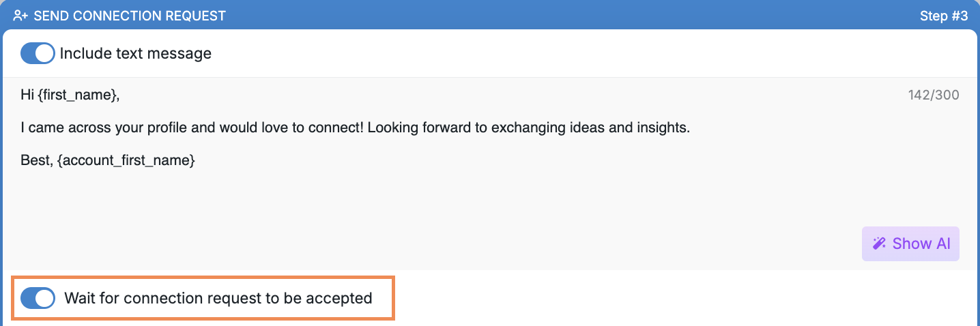Open the Show AI assistant button
Image resolution: width=980 pixels, height=326 pixels.
[910, 243]
